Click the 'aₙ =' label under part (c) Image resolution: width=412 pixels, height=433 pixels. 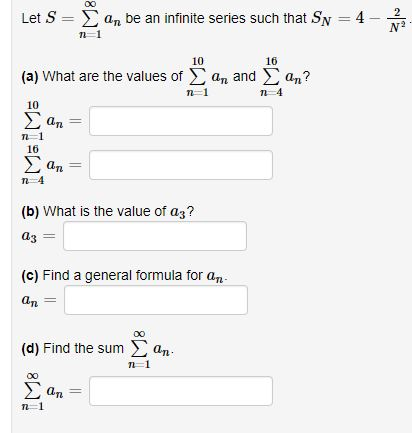point(39,300)
